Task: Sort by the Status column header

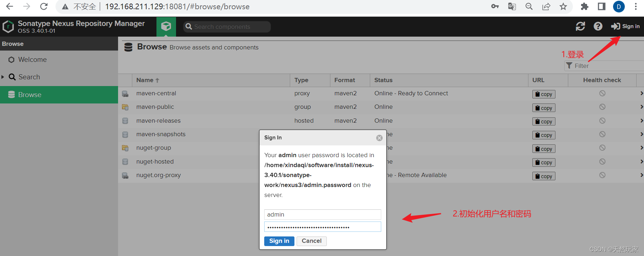Action: point(449,80)
